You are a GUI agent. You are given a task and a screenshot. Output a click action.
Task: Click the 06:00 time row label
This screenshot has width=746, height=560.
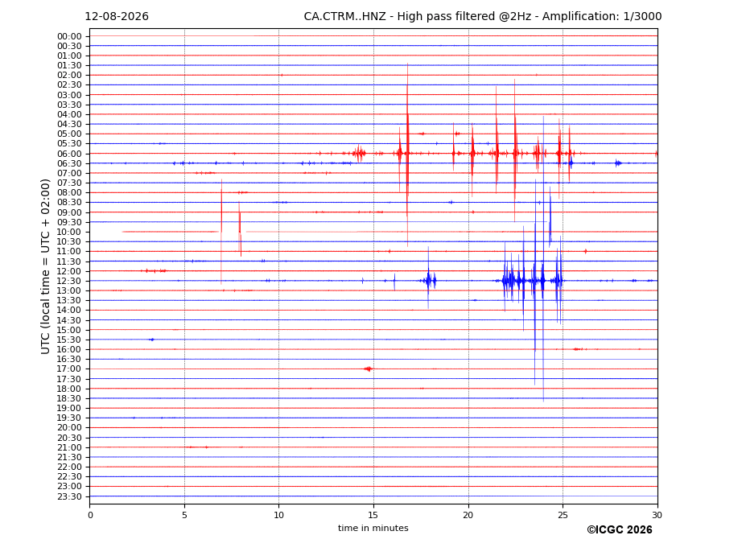[x=69, y=154]
